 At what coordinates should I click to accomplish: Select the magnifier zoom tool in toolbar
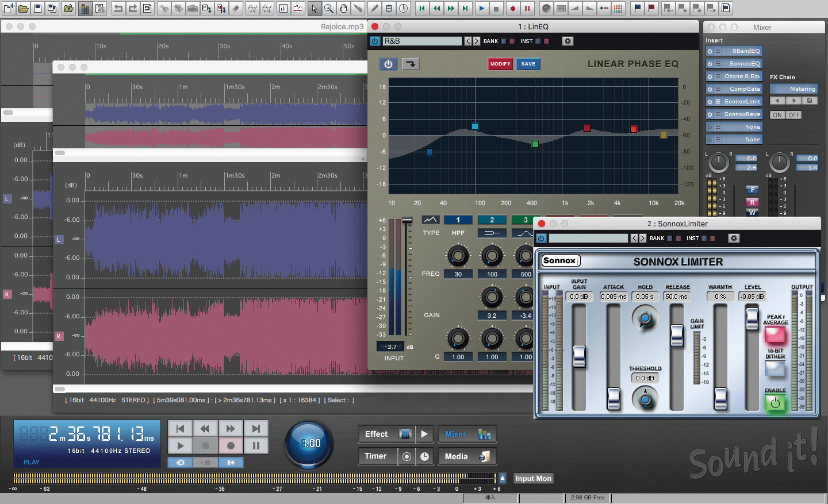329,9
